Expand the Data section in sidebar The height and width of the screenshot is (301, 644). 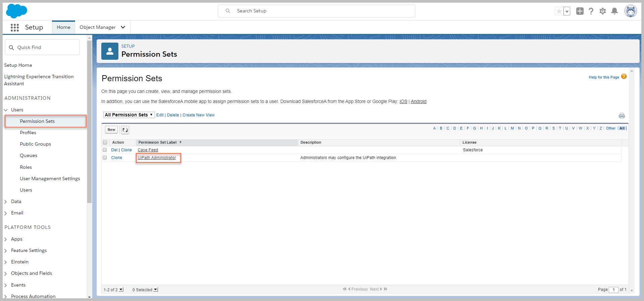point(6,202)
